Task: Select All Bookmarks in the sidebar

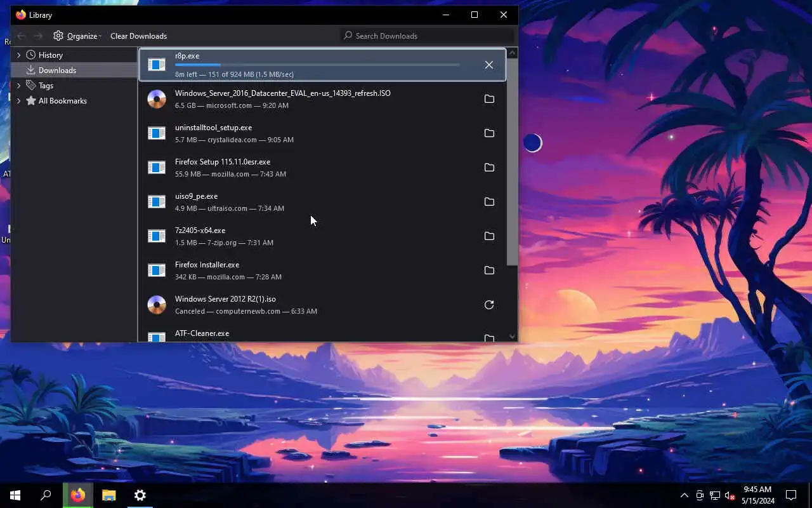Action: 62,101
